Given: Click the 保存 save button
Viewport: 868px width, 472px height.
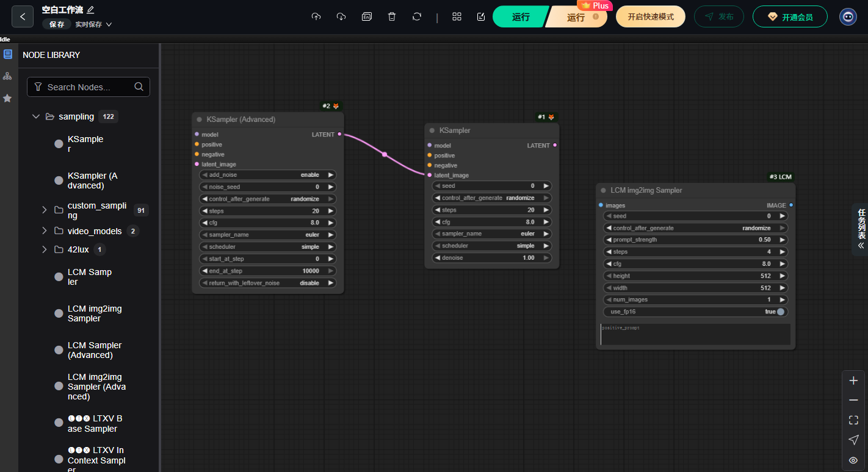Looking at the screenshot, I should [57, 24].
